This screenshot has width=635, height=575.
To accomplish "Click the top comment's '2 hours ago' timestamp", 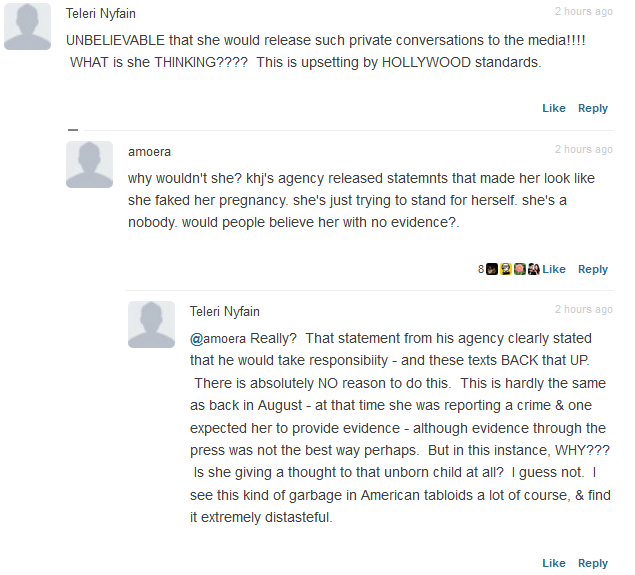I will [x=584, y=12].
